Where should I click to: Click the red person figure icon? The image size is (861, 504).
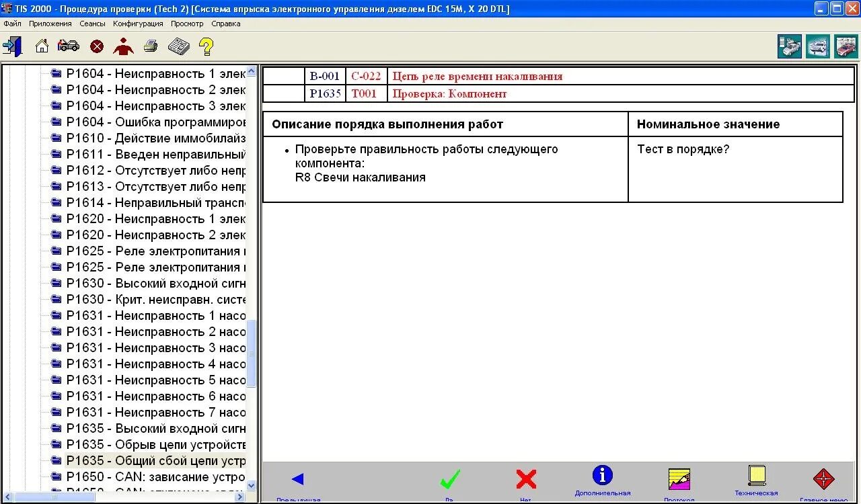(x=123, y=46)
